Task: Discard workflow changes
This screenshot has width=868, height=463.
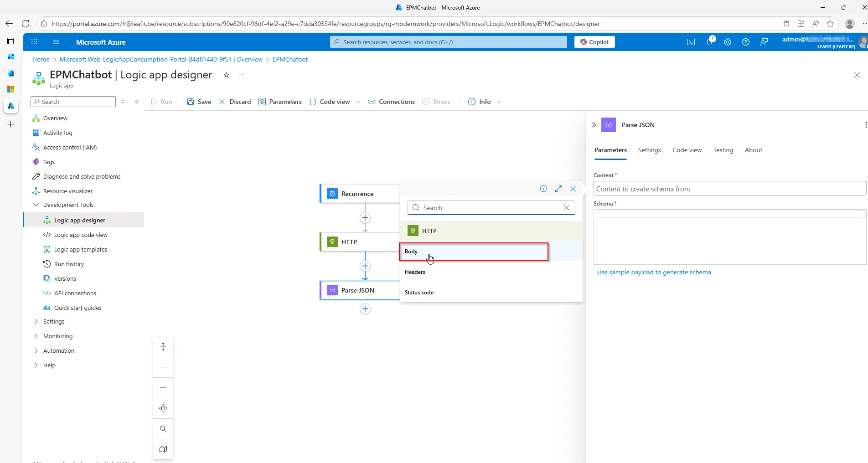Action: click(235, 102)
